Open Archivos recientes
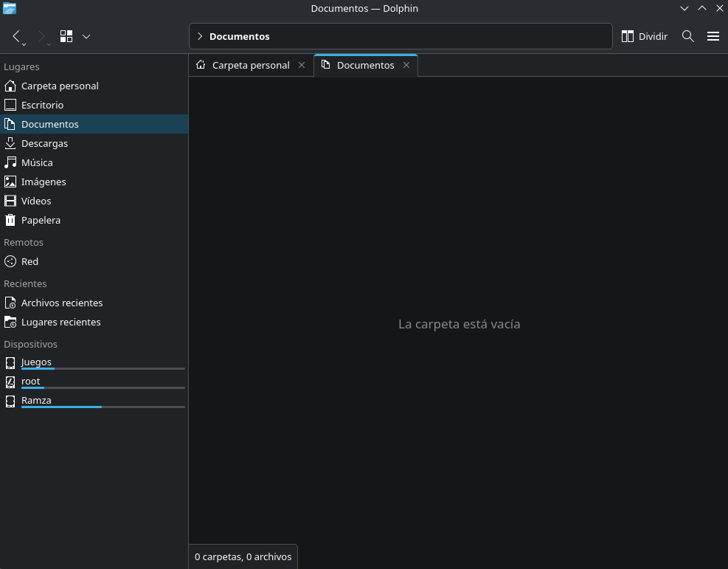This screenshot has width=728, height=569. click(x=62, y=303)
